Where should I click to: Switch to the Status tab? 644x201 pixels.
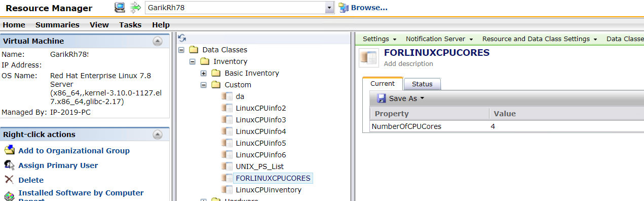click(x=422, y=84)
